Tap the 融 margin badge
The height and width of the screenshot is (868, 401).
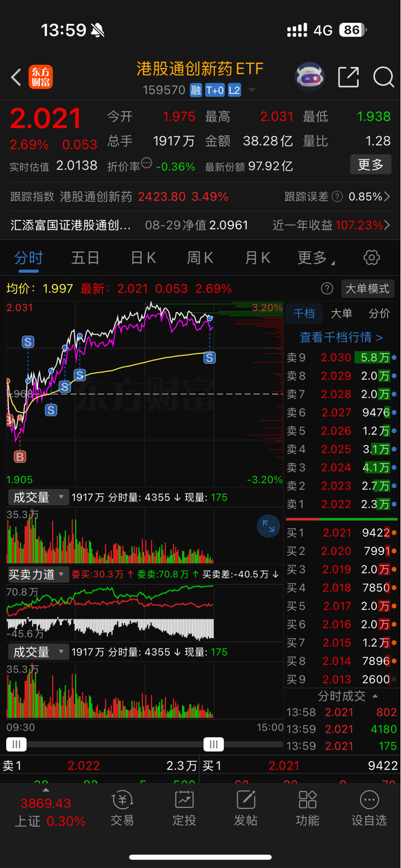pyautogui.click(x=196, y=91)
